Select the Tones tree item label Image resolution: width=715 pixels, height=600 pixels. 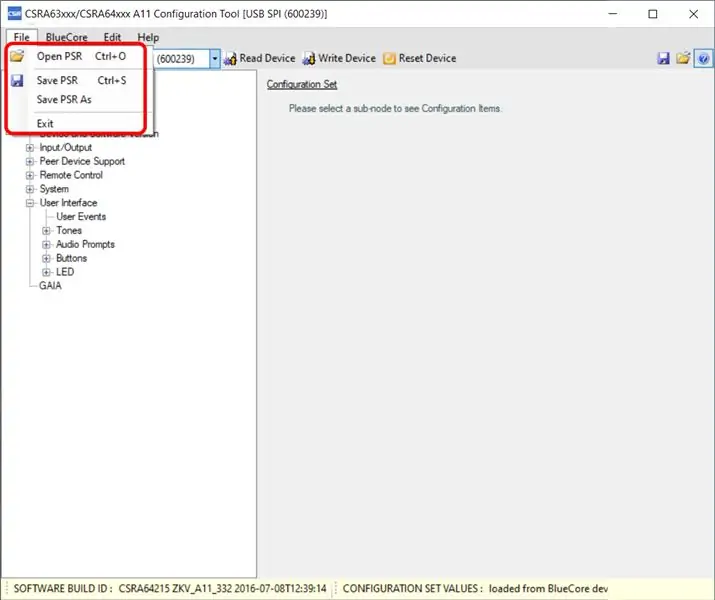(69, 230)
